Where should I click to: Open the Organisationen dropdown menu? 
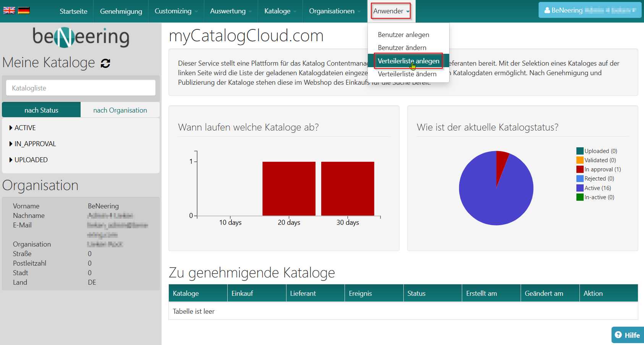click(x=335, y=11)
